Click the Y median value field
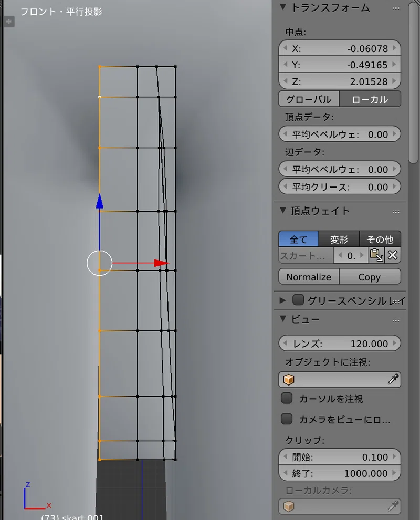Viewport: 420px width, 520px height. click(x=340, y=65)
